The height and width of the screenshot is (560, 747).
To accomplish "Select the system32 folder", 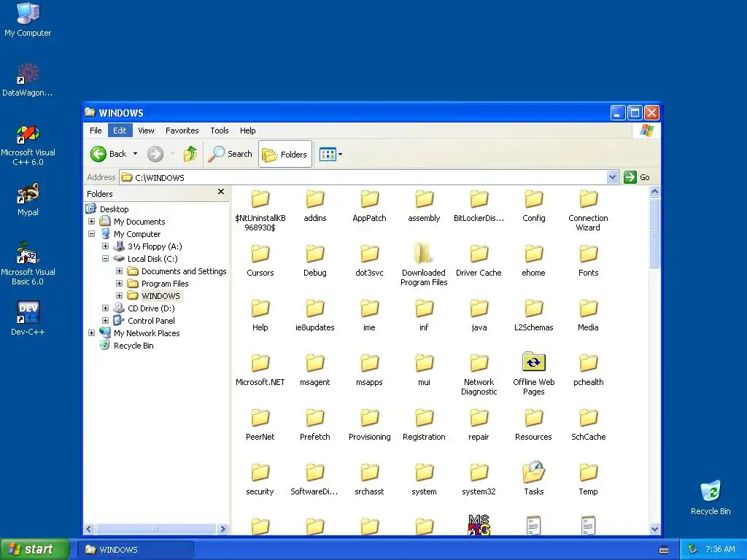I will [x=479, y=478].
